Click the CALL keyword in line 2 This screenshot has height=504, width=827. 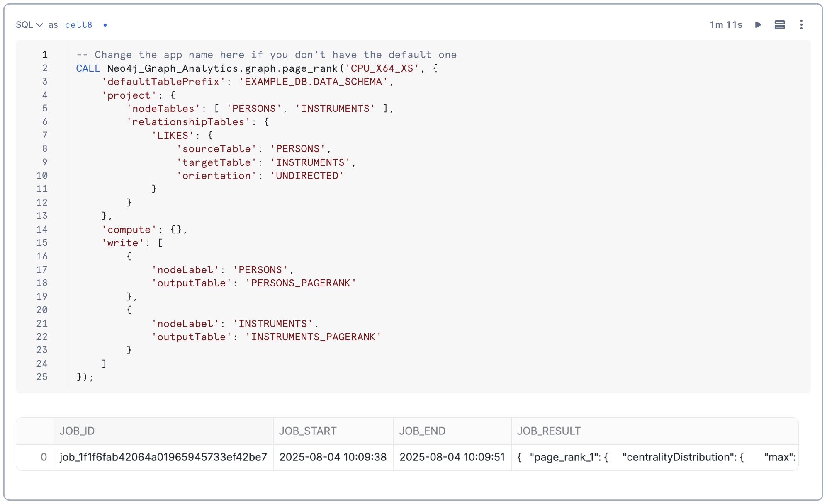[88, 68]
